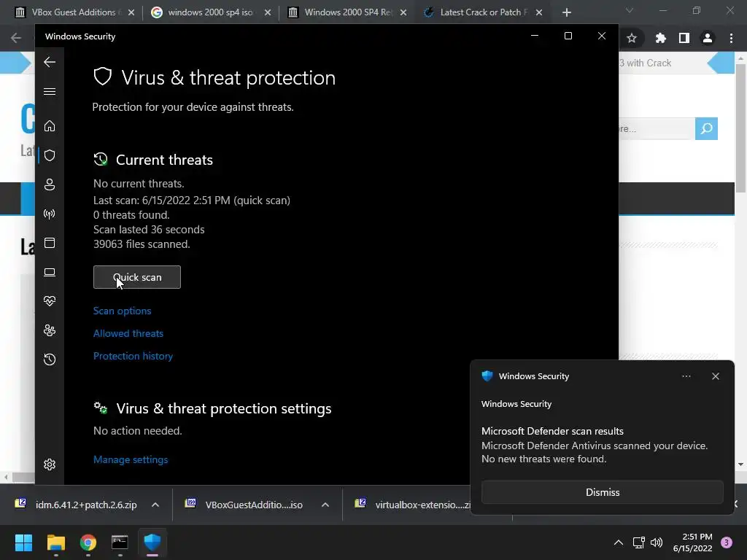Open Windows Security taskbar icon
The height and width of the screenshot is (560, 747).
152,542
